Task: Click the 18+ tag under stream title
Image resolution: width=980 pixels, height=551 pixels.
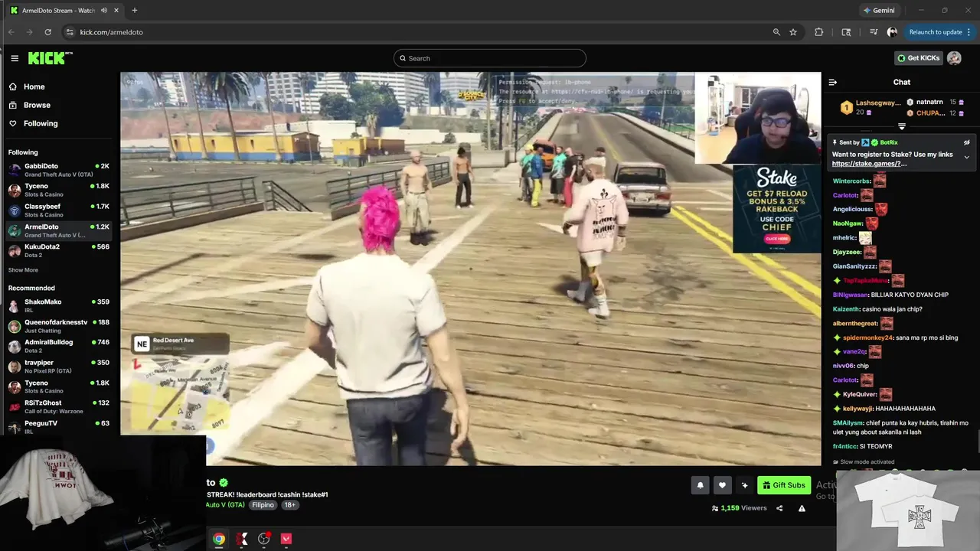Action: [x=289, y=505]
